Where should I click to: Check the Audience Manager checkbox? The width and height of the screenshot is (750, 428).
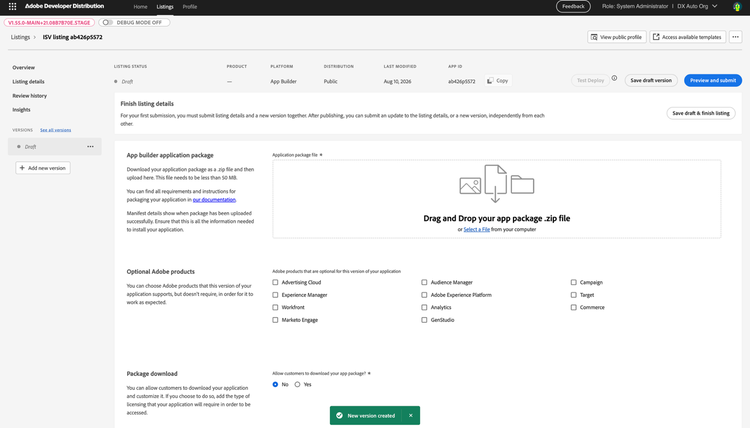click(x=424, y=282)
